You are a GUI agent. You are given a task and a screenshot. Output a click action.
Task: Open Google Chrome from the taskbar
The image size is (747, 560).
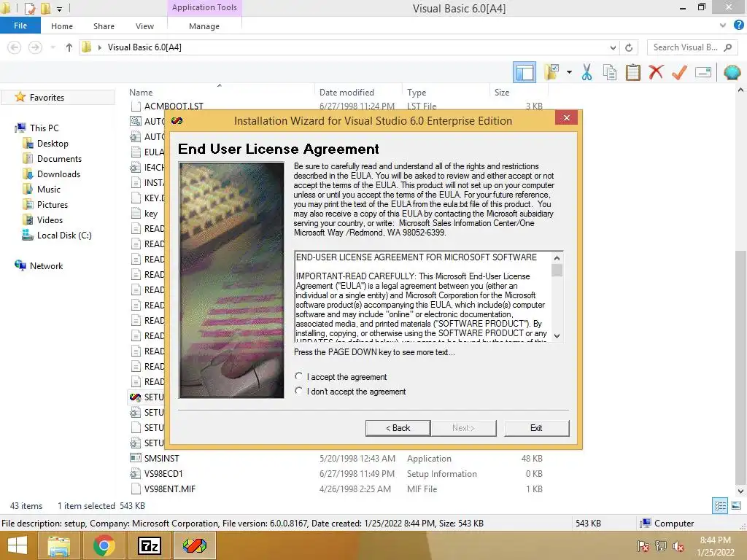[x=104, y=545]
